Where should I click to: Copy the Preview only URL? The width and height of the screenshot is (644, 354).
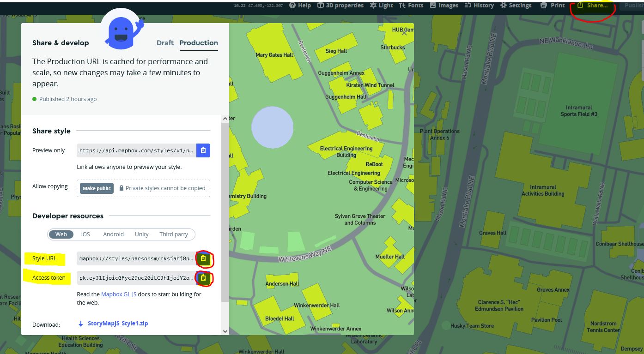pyautogui.click(x=203, y=150)
